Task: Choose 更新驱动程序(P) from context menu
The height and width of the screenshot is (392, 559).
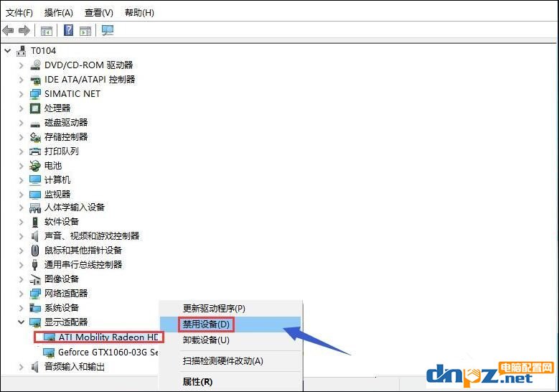Action: click(230, 309)
